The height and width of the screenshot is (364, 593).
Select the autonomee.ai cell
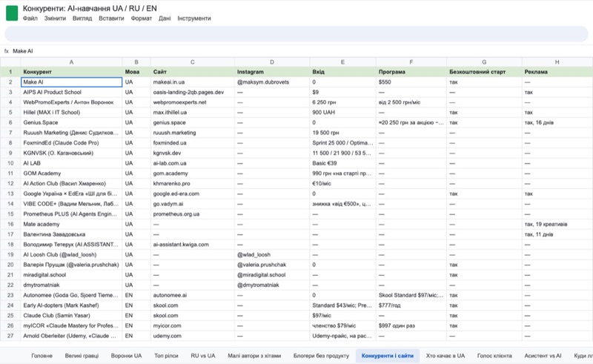[x=193, y=295]
